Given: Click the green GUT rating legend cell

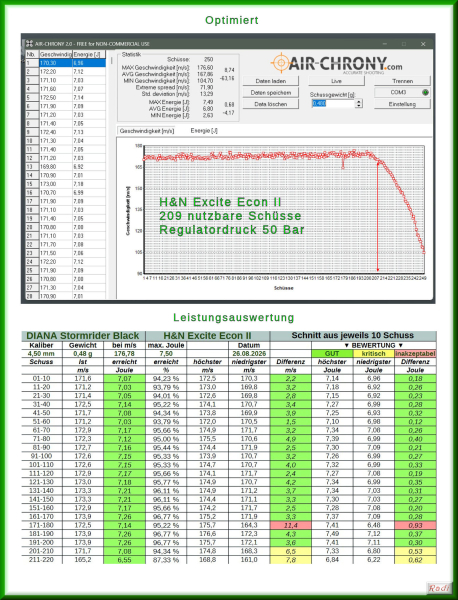Looking at the screenshot, I should point(332,354).
